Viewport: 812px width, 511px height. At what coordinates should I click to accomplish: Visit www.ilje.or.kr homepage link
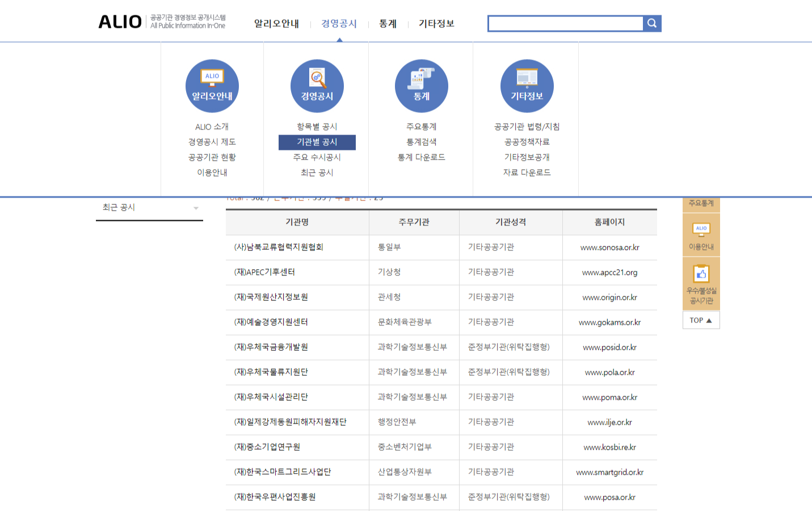pyautogui.click(x=610, y=422)
